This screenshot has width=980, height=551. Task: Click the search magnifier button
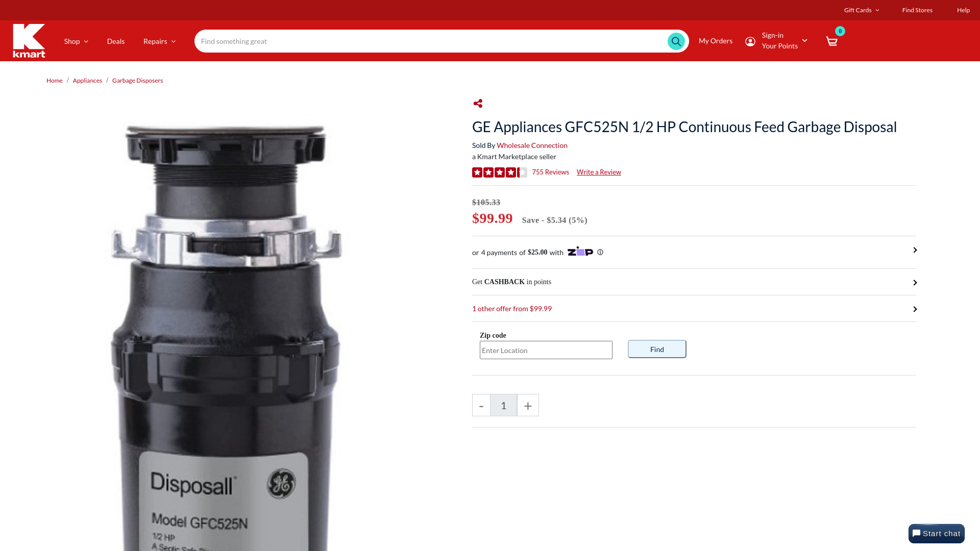coord(676,41)
